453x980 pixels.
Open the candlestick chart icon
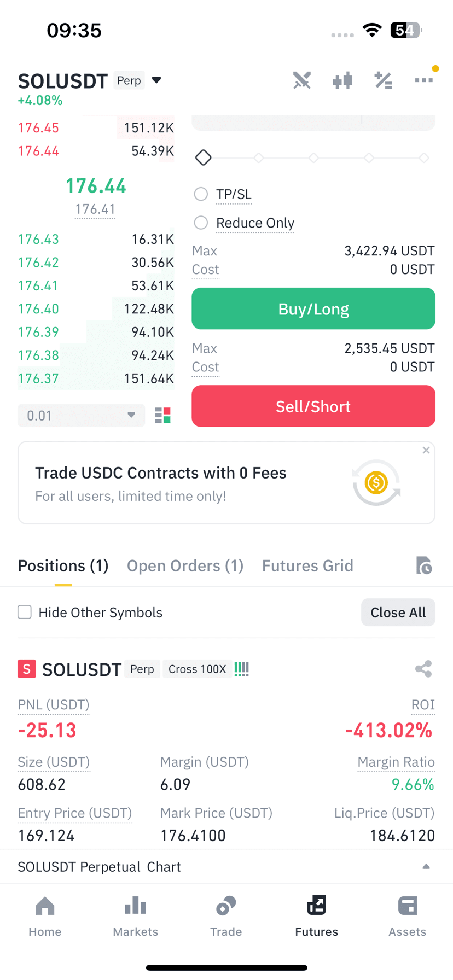(x=342, y=81)
